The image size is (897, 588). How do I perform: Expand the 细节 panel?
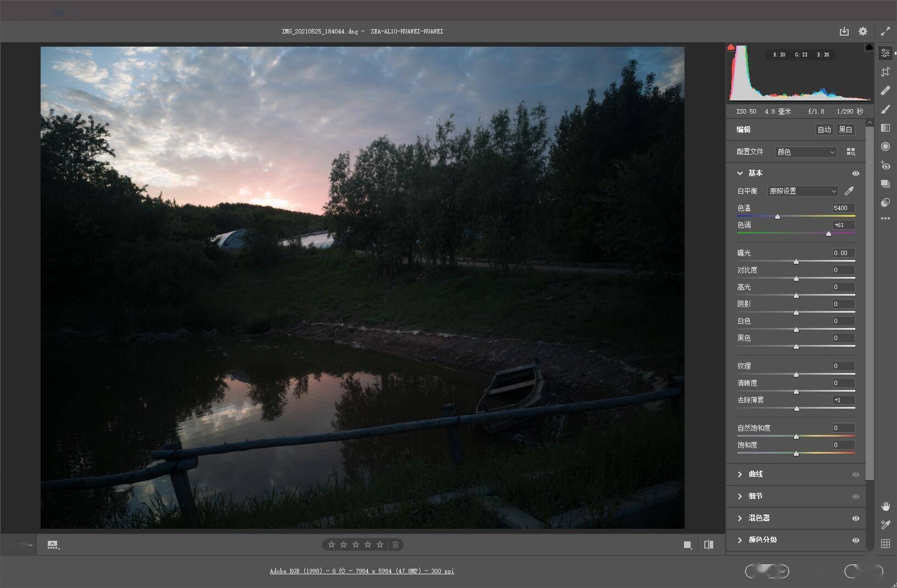[740, 496]
